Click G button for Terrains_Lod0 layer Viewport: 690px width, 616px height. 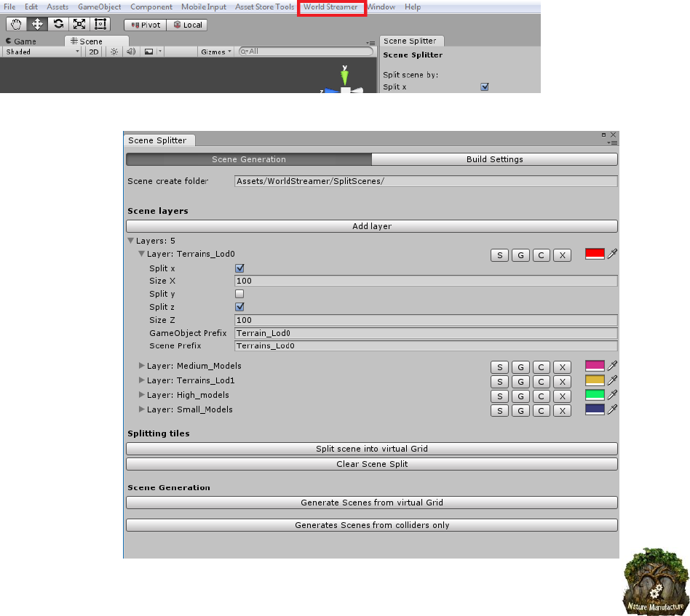pyautogui.click(x=520, y=255)
